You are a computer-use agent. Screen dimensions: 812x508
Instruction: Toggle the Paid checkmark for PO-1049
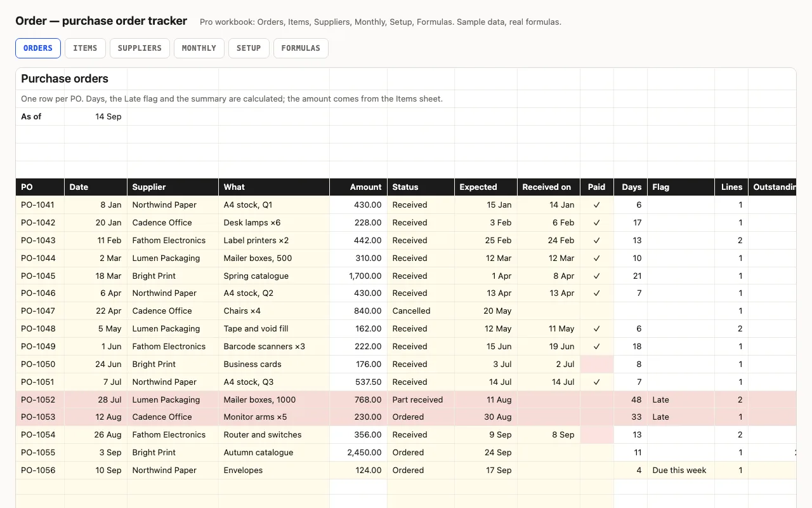(x=597, y=347)
